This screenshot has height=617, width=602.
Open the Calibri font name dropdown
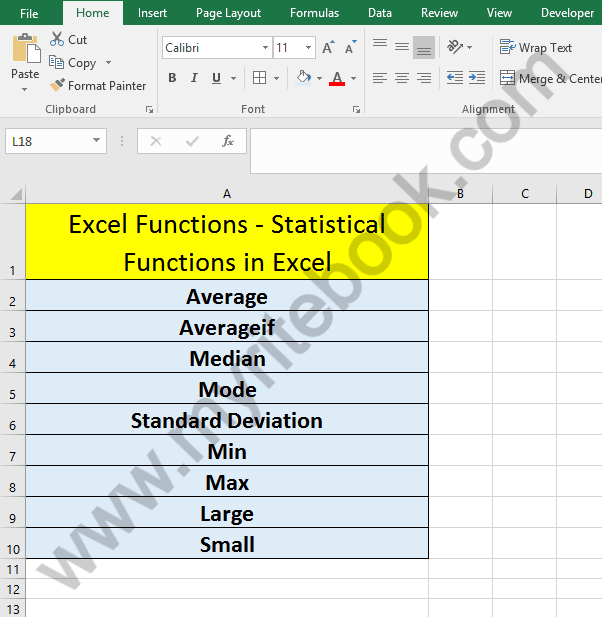pyautogui.click(x=266, y=48)
